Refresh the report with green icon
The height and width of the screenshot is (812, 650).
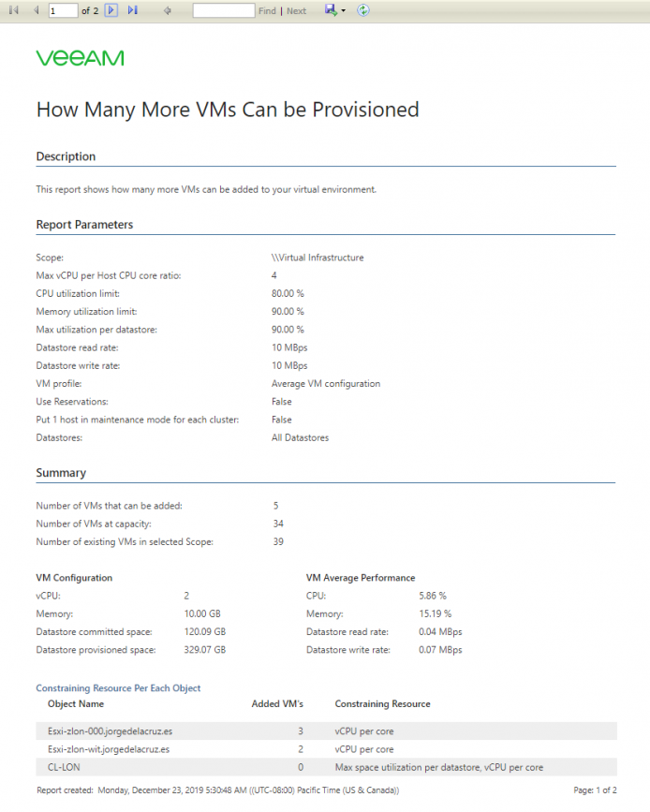pos(363,10)
